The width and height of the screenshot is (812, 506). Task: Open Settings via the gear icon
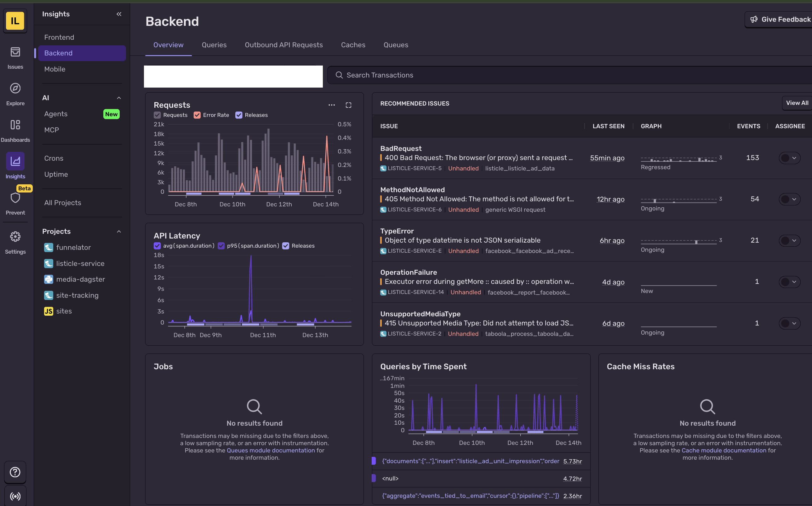pos(15,237)
